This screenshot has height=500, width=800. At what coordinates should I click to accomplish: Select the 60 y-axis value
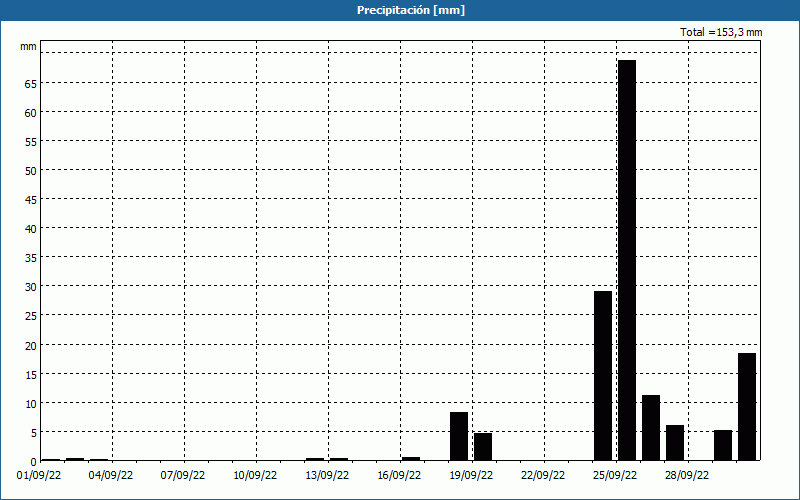(x=31, y=113)
